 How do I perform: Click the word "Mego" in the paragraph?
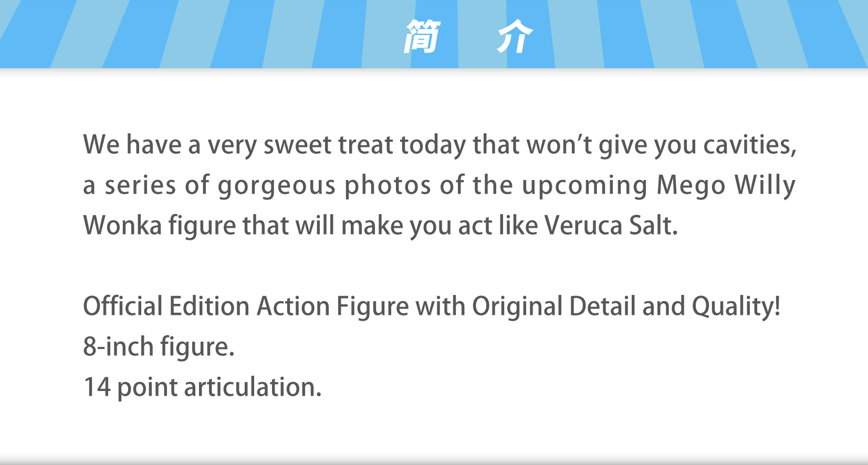(691, 186)
